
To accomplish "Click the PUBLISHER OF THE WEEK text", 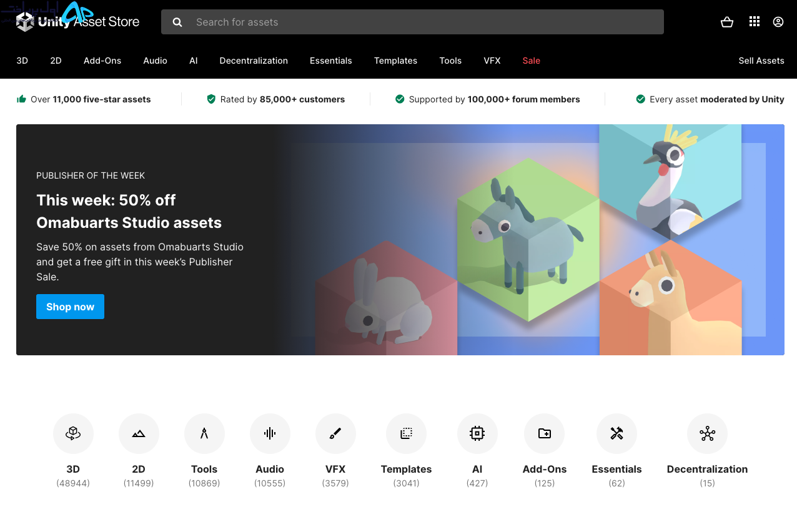I will (x=91, y=175).
